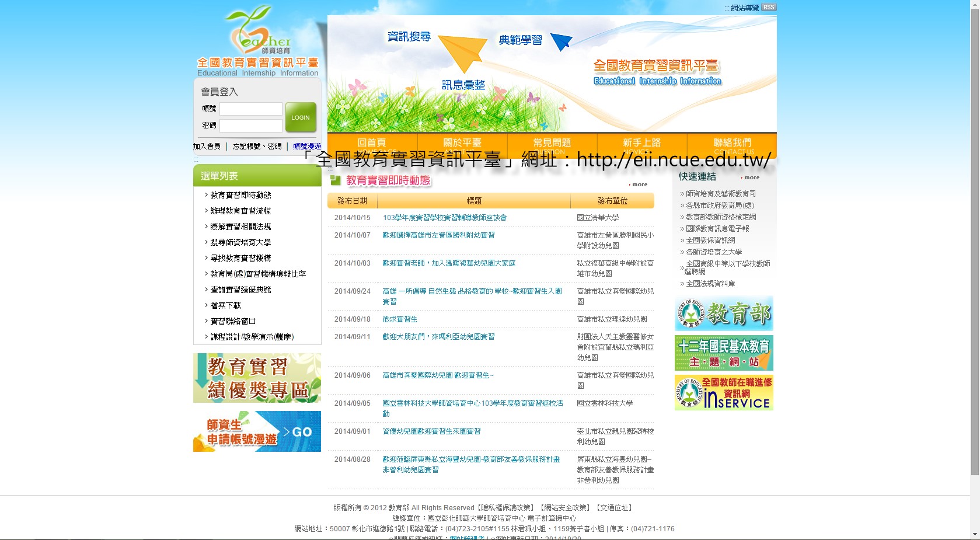
Task: Open the 回首頁 navigation tab
Action: pyautogui.click(x=372, y=144)
